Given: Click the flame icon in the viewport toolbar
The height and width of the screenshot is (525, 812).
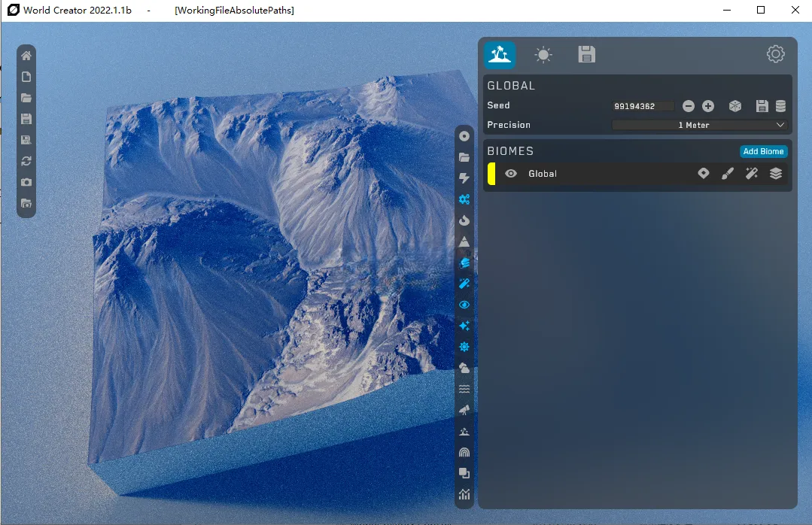Looking at the screenshot, I should point(464,220).
